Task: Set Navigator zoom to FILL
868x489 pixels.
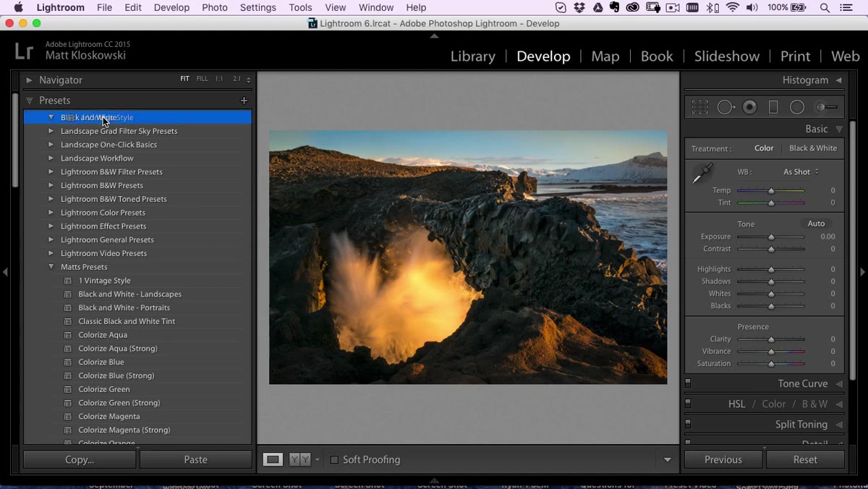Action: 203,80
